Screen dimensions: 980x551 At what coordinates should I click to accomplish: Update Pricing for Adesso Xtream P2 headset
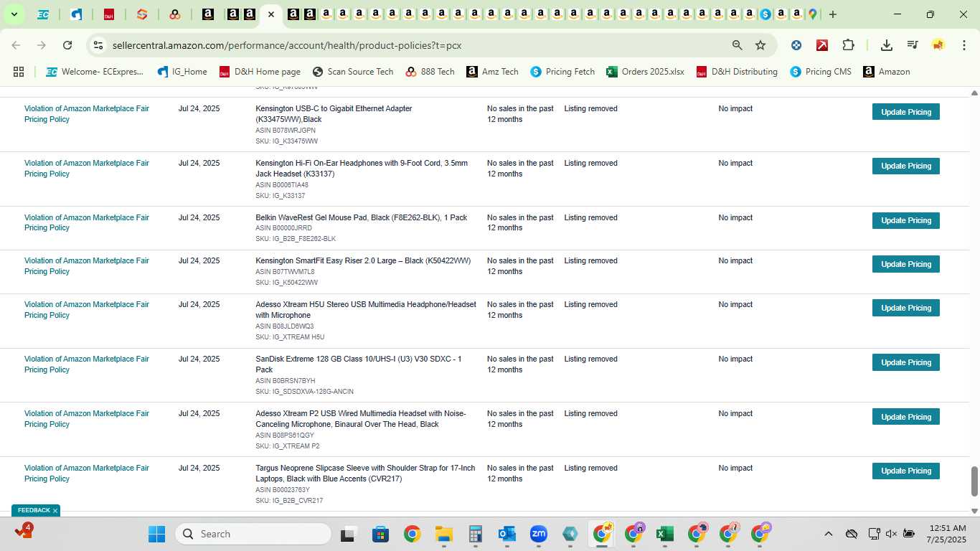click(x=906, y=417)
